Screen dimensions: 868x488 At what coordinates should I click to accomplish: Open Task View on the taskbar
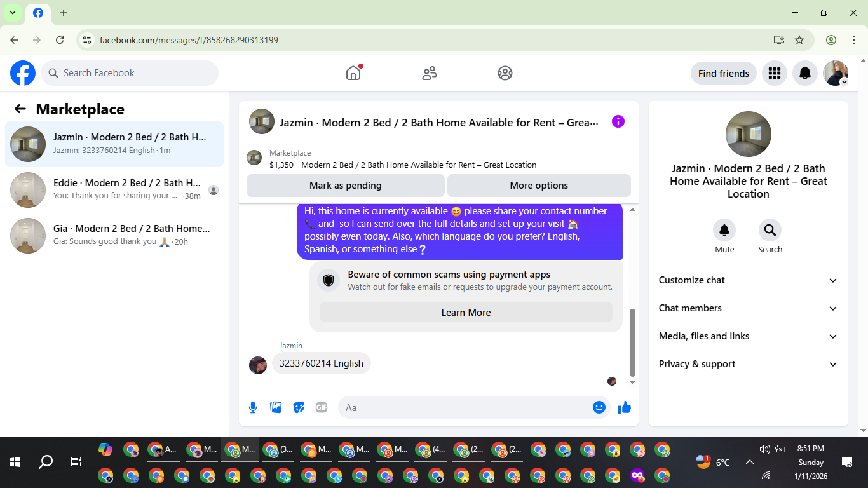76,462
